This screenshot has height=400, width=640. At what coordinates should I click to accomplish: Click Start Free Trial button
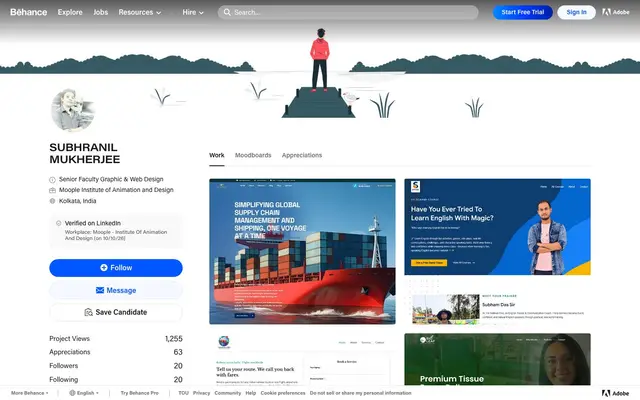(522, 12)
